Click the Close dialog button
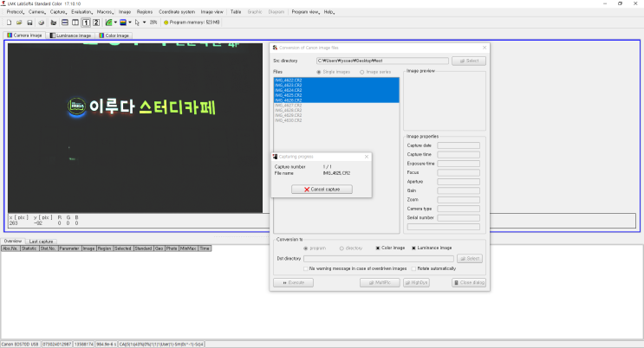 [x=469, y=282]
